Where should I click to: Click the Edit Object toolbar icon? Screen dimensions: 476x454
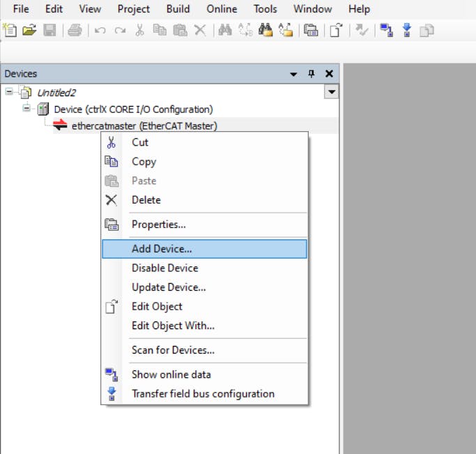(337, 31)
